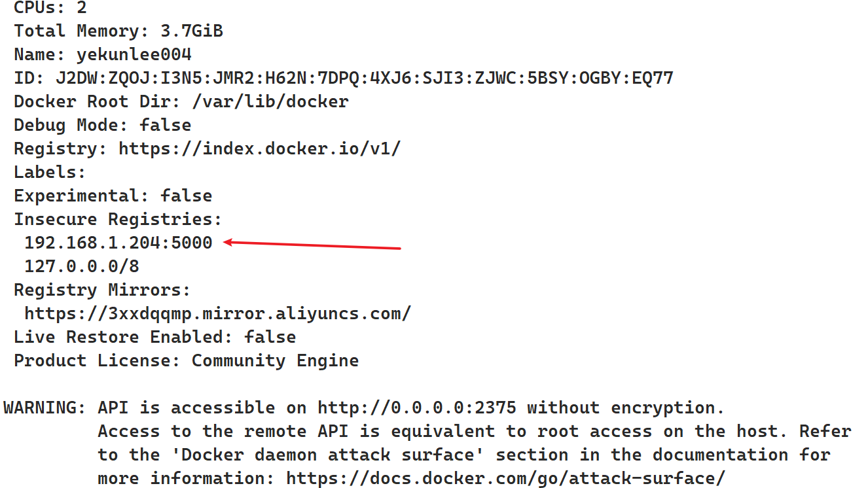Click the 127.0.0.0/8 registry entry
868x488 pixels.
(82, 266)
